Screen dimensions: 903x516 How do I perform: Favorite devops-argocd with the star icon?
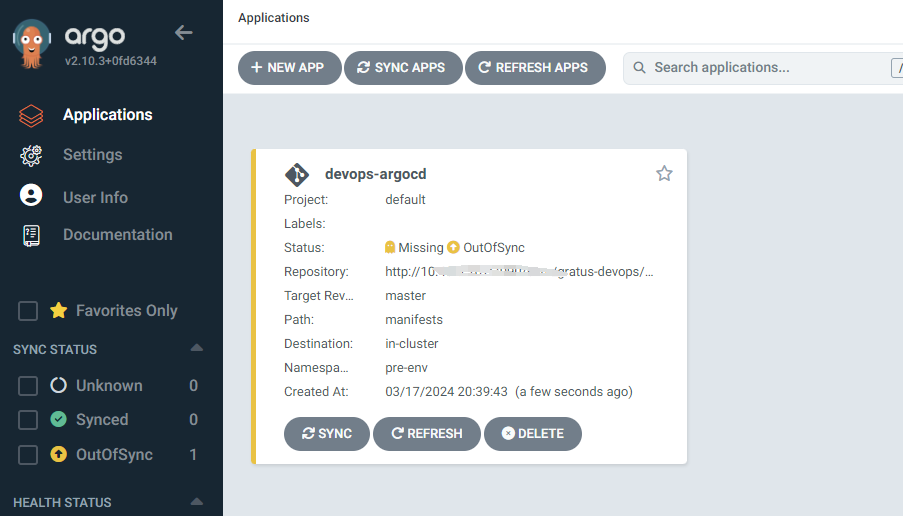coord(664,174)
